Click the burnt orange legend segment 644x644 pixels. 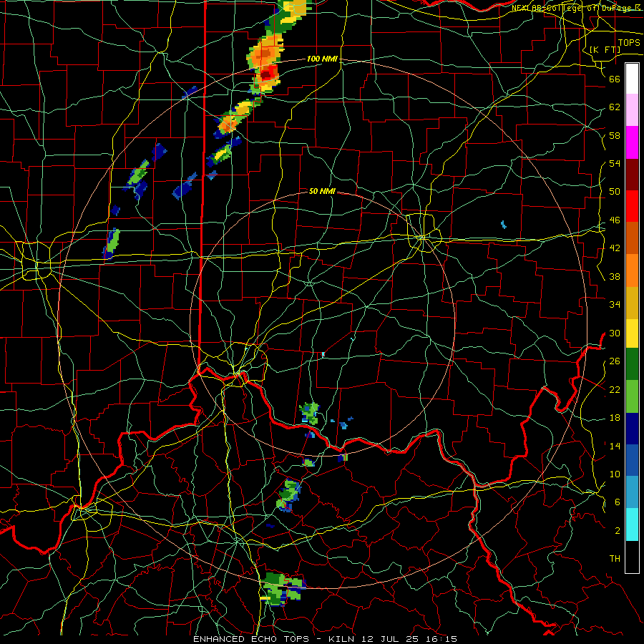click(x=632, y=238)
